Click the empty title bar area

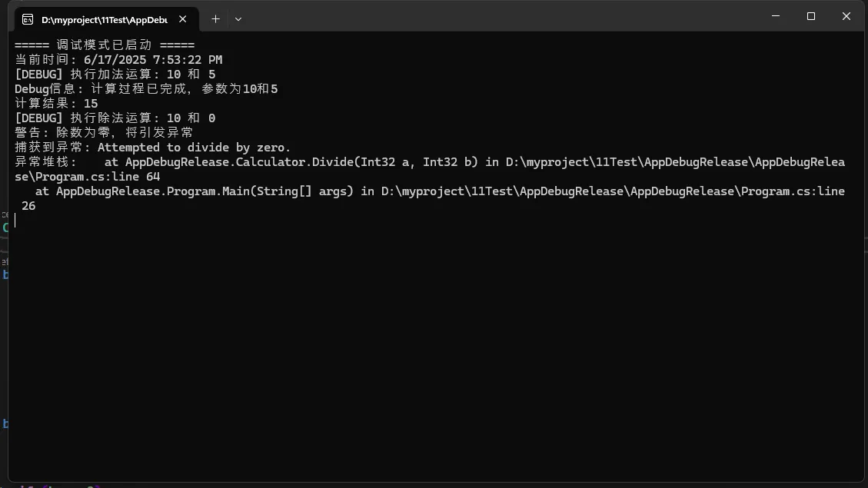500,17
